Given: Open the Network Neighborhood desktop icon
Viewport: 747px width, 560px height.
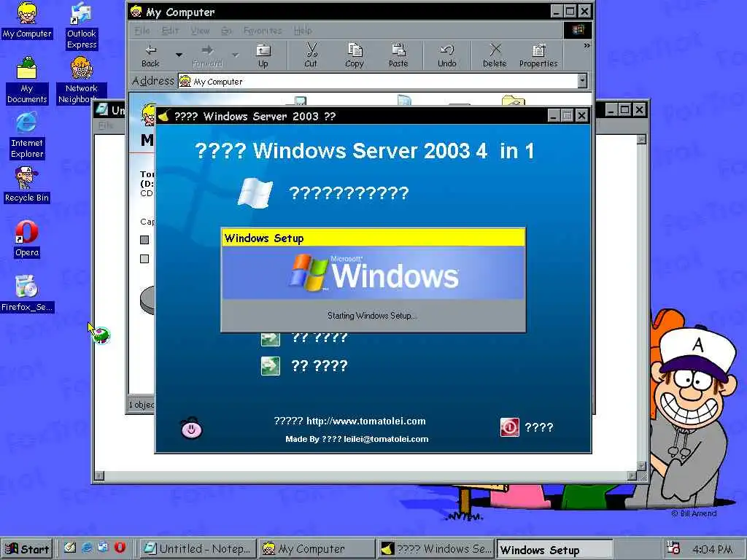Looking at the screenshot, I should [82, 80].
